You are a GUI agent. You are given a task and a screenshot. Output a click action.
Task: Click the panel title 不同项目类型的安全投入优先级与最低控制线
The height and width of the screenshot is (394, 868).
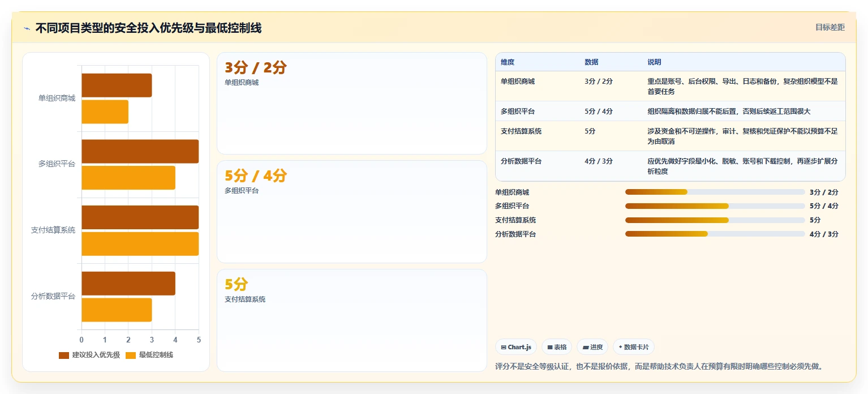coord(148,28)
